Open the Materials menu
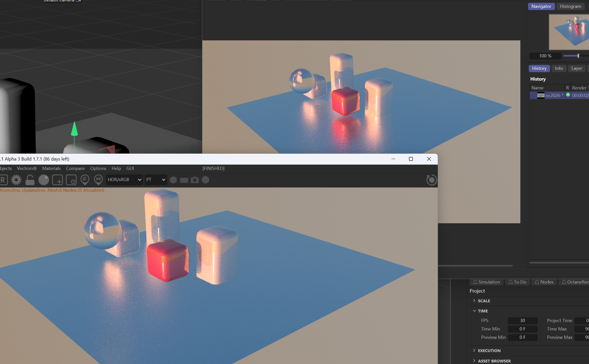The width and height of the screenshot is (589, 364). click(x=51, y=168)
